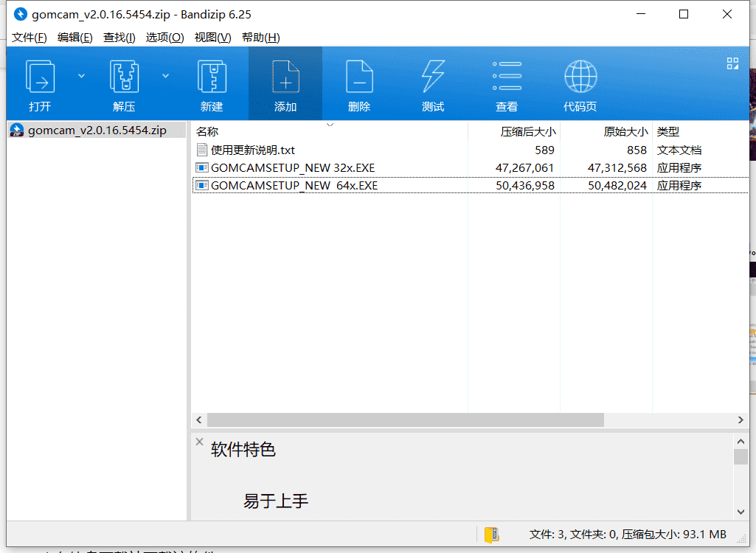Expand the dropdown arrow next to 打开
The image size is (756, 553).
(81, 76)
